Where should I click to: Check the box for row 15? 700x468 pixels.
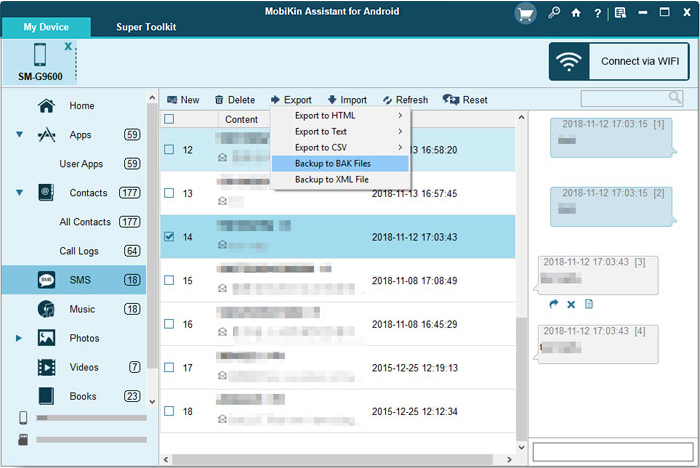pyautogui.click(x=169, y=280)
